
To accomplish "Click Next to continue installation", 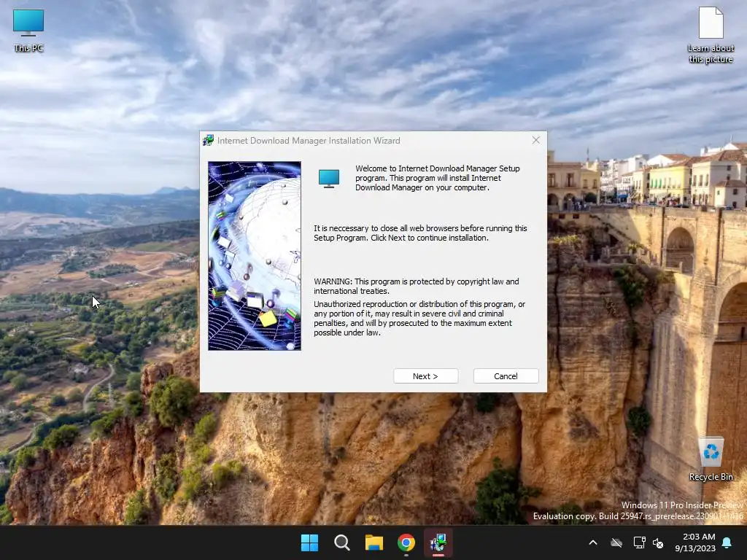I will (425, 376).
